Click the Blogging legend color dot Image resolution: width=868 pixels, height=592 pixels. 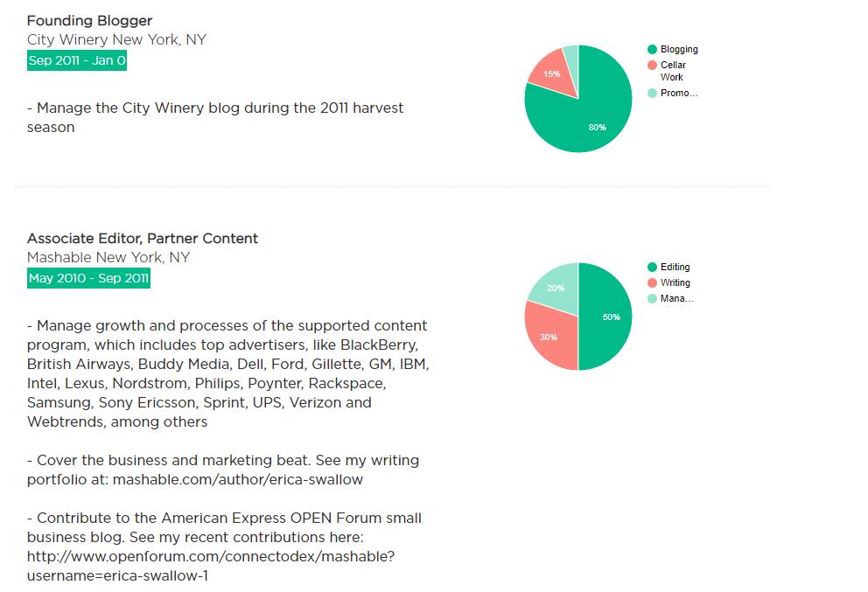click(x=652, y=50)
